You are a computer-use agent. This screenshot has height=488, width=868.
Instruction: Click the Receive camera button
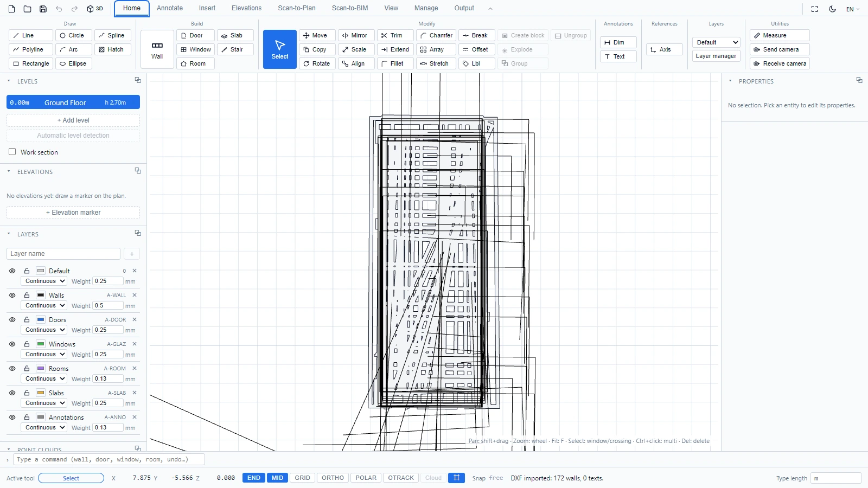(x=780, y=63)
